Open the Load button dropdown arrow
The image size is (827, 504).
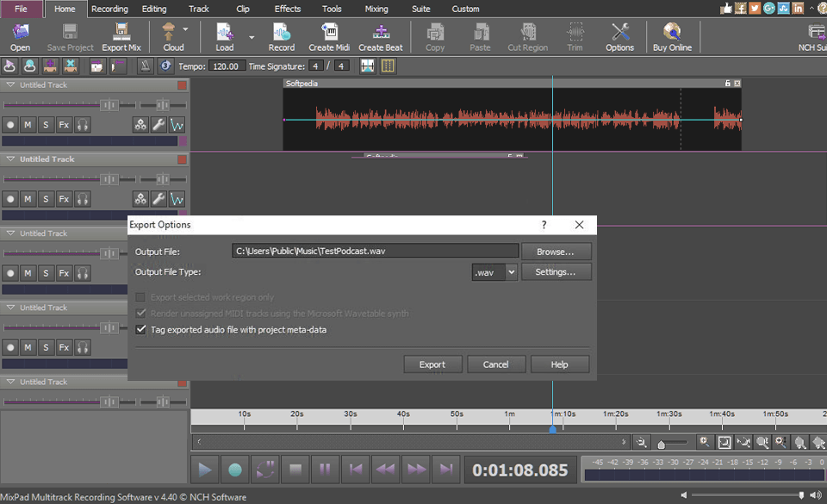(251, 37)
